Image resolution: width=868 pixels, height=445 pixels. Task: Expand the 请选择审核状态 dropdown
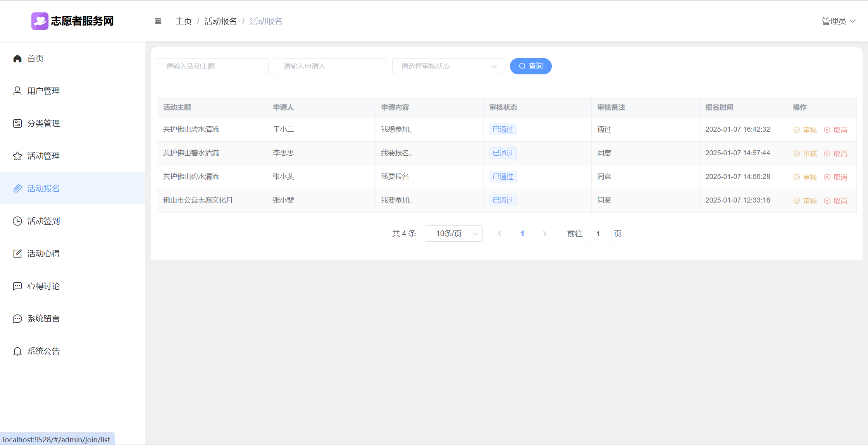coord(448,66)
